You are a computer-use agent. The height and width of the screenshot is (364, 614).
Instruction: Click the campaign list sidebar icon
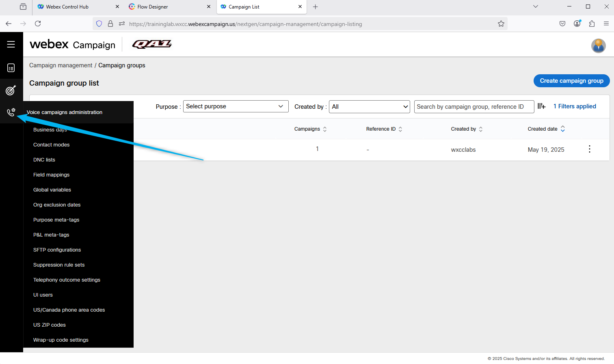pyautogui.click(x=11, y=68)
